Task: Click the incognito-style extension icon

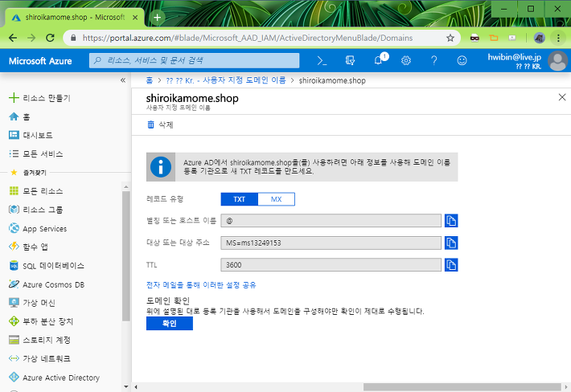Action: [x=474, y=38]
